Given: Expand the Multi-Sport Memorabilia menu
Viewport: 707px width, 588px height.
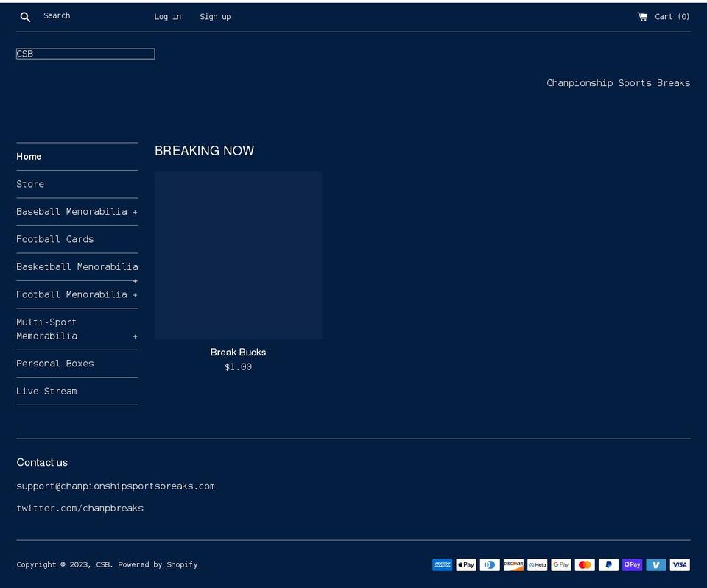Looking at the screenshot, I should click(x=135, y=336).
